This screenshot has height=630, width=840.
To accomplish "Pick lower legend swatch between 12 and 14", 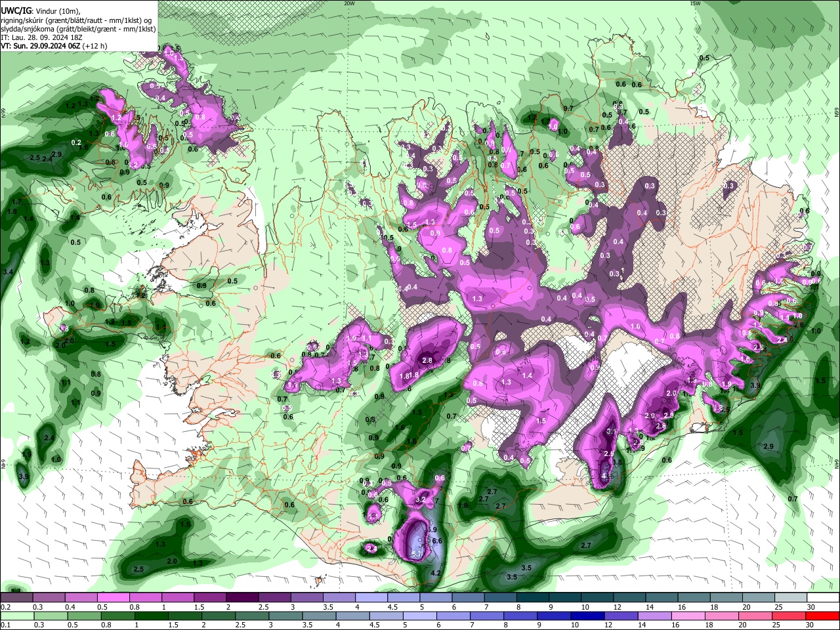I will click(622, 616).
